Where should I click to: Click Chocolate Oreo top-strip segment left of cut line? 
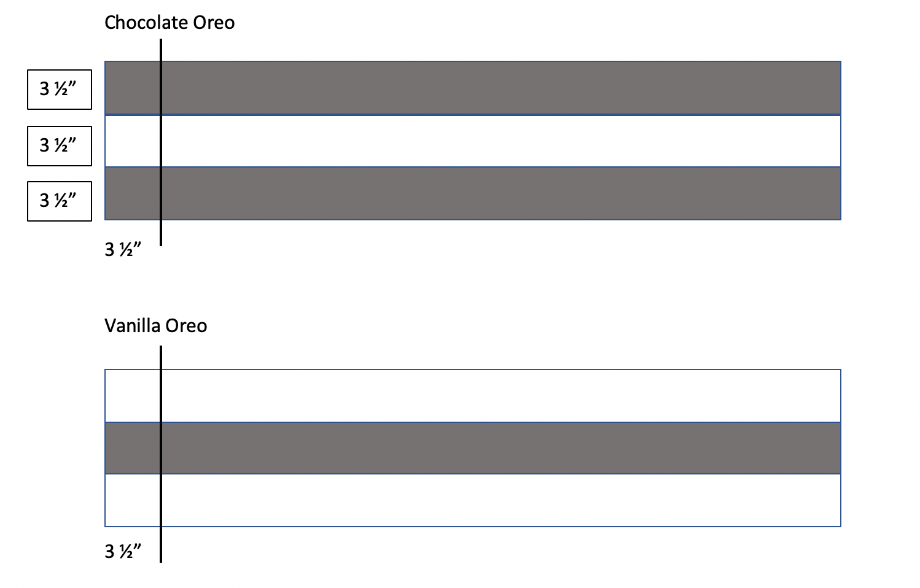133,88
